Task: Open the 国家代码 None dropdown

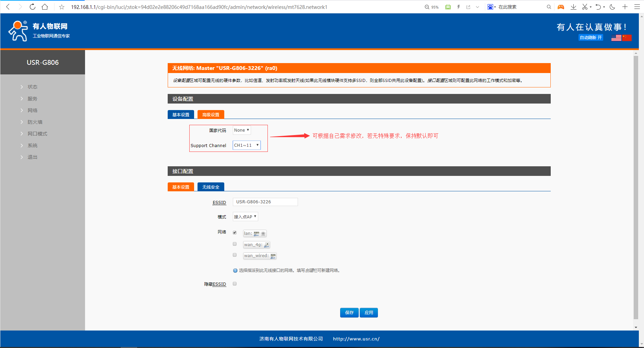Action: coord(242,130)
